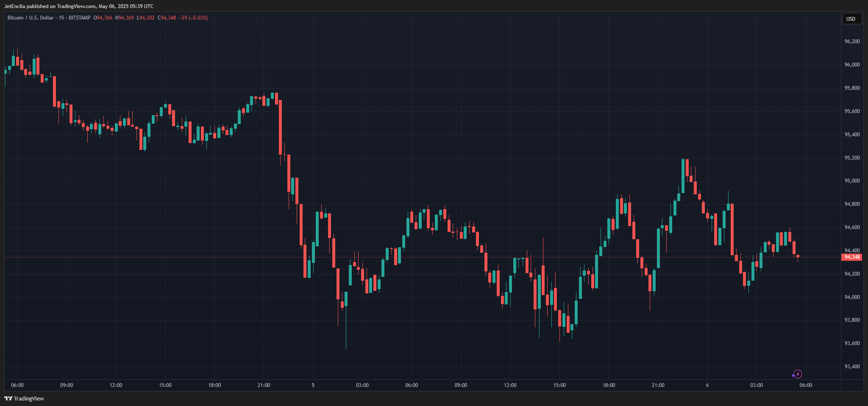Screen dimensions: 868x406
Task: Click the 96,200 price axis label
Action: point(852,41)
